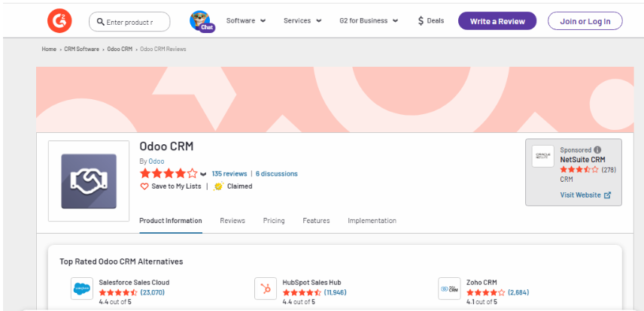This screenshot has width=644, height=311.
Task: Click the Oracle NetSuite logo
Action: click(x=543, y=156)
